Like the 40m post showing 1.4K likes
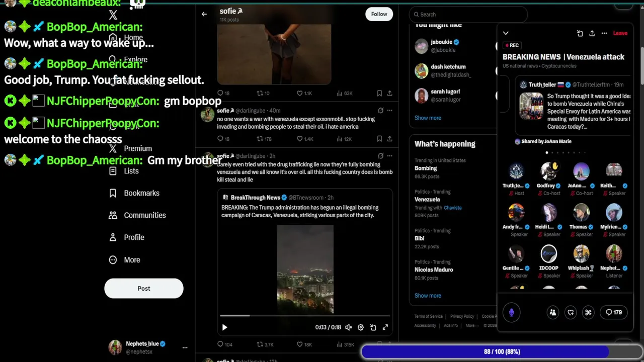 coord(300,139)
